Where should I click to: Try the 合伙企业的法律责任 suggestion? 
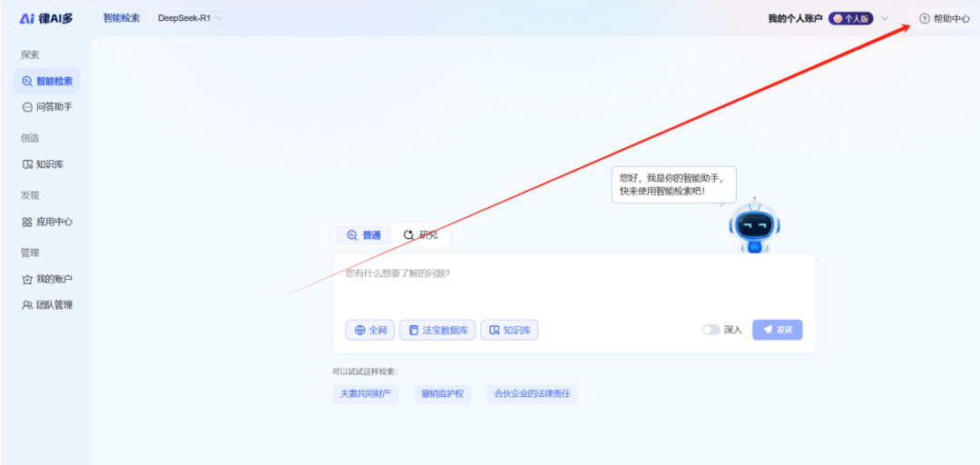click(x=532, y=394)
